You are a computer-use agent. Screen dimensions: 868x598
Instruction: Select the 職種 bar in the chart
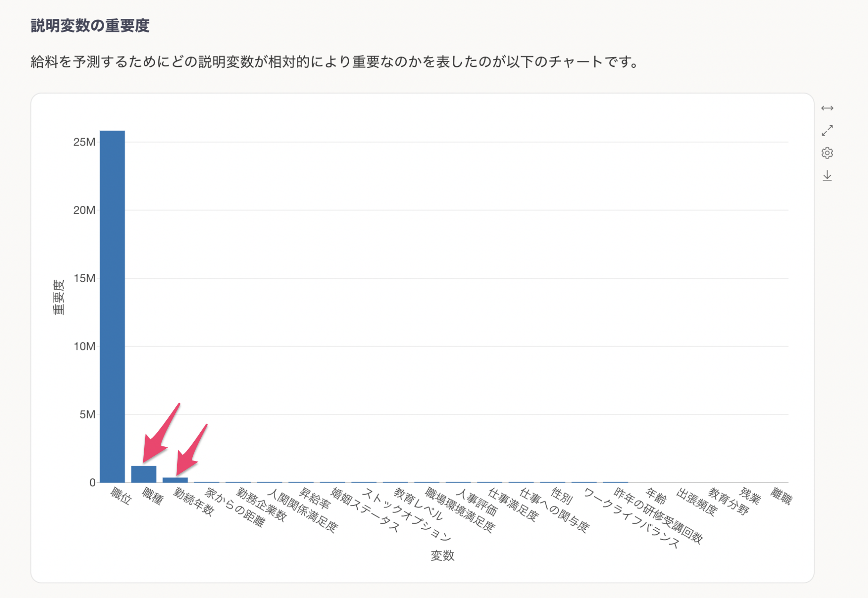click(144, 474)
